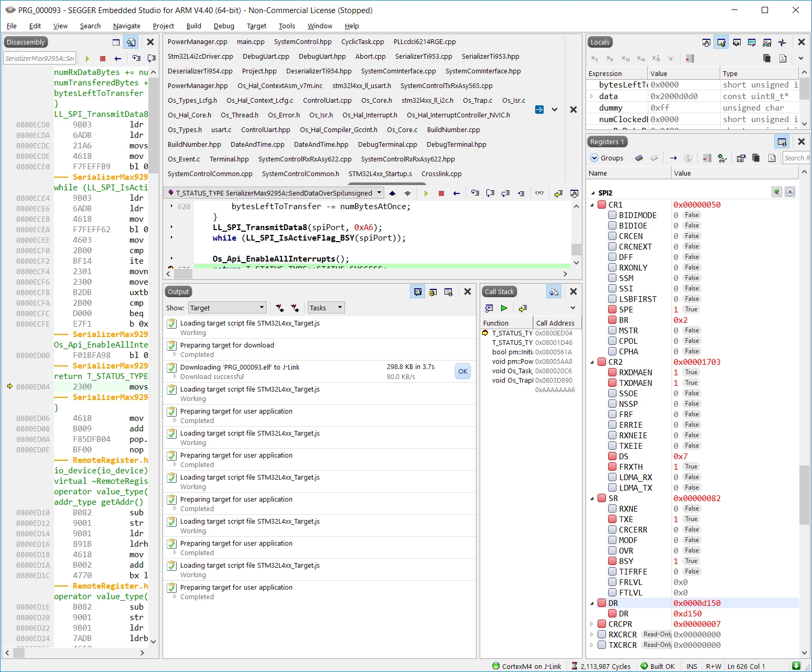The height and width of the screenshot is (672, 812).
Task: Open the Groups dropdown in Registers
Action: (x=607, y=158)
